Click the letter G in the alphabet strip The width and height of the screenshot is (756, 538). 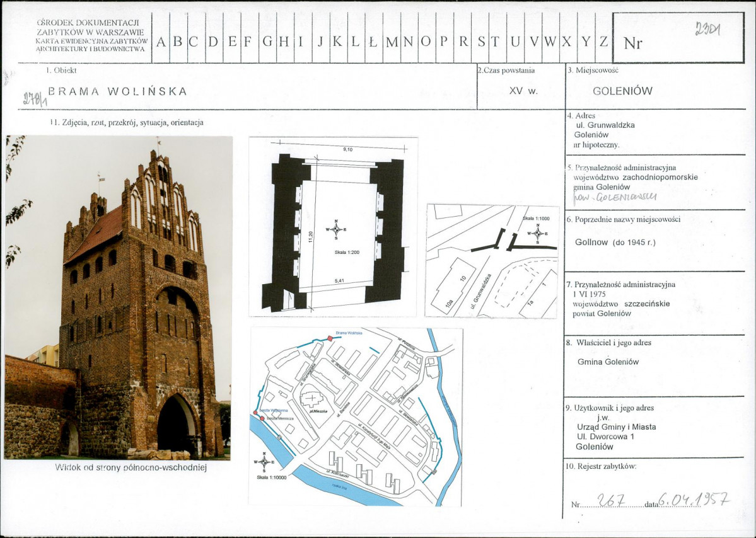pyautogui.click(x=267, y=42)
